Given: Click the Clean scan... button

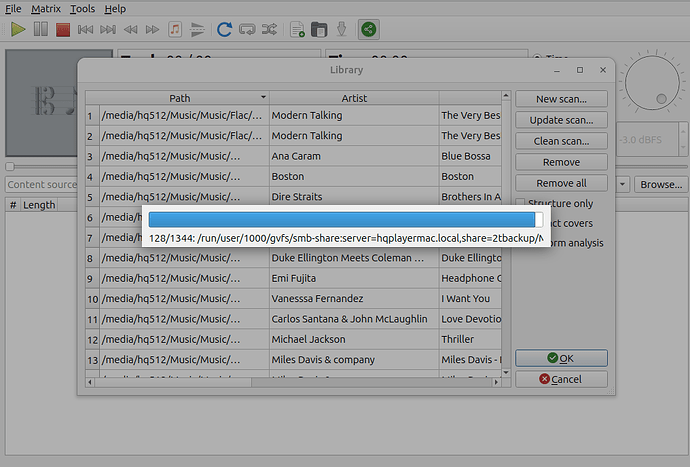Looking at the screenshot, I should (561, 141).
